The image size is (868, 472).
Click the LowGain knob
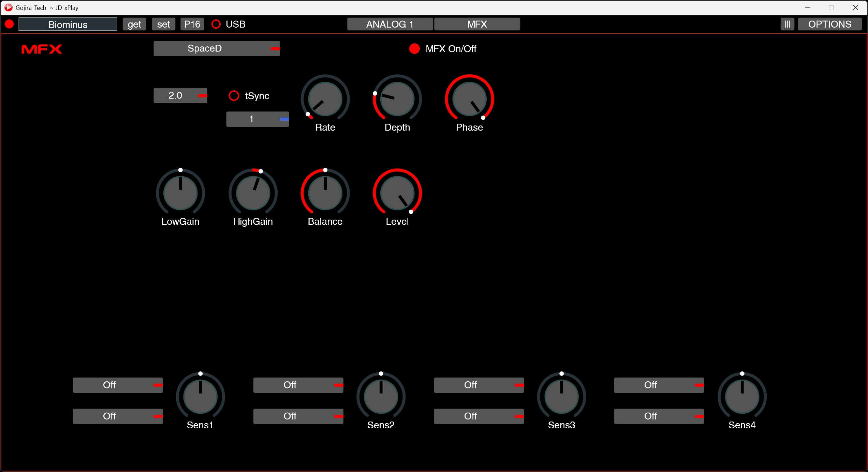pyautogui.click(x=180, y=193)
